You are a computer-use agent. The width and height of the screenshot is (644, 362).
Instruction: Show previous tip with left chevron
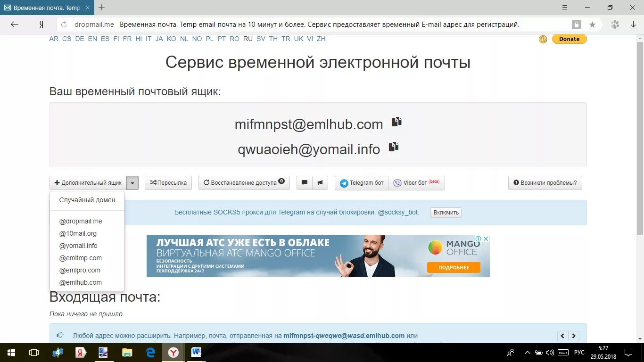[x=562, y=336]
